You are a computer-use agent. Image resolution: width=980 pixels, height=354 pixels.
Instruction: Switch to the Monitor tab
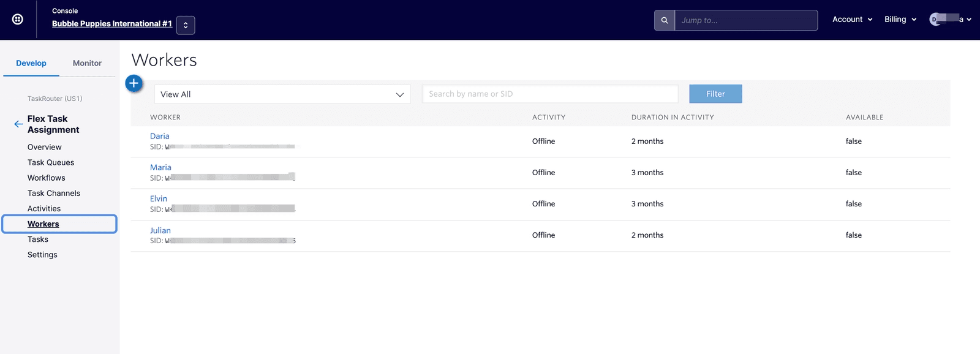point(87,63)
